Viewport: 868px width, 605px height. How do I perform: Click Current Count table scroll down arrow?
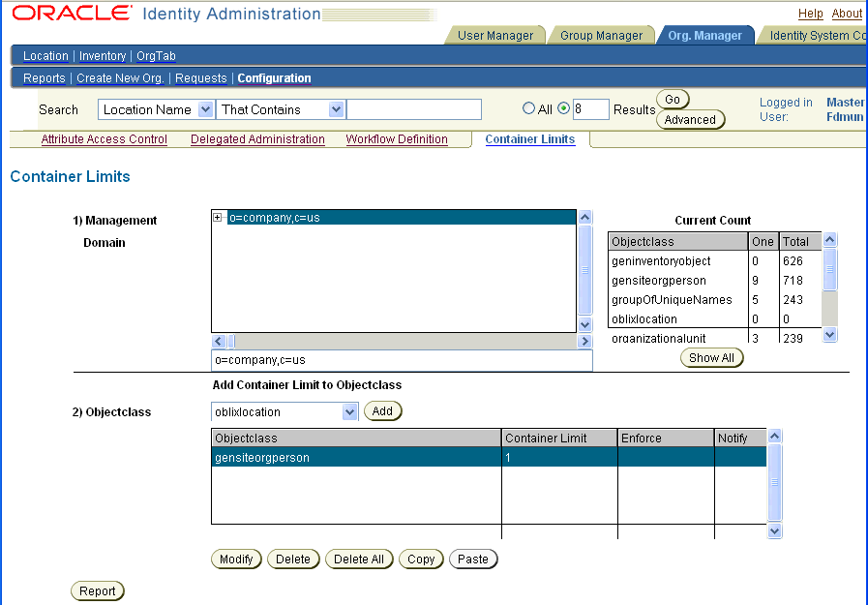pos(829,334)
